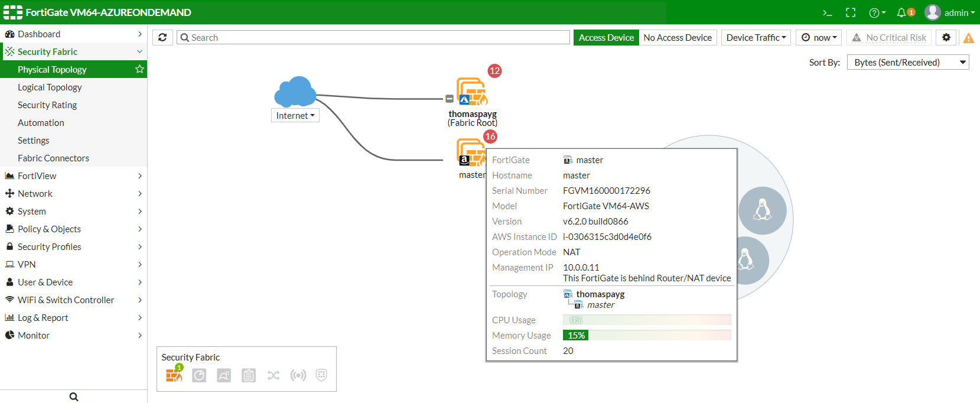980x403 pixels.
Task: Click the Memory Usage 15% bar
Action: pyautogui.click(x=647, y=335)
